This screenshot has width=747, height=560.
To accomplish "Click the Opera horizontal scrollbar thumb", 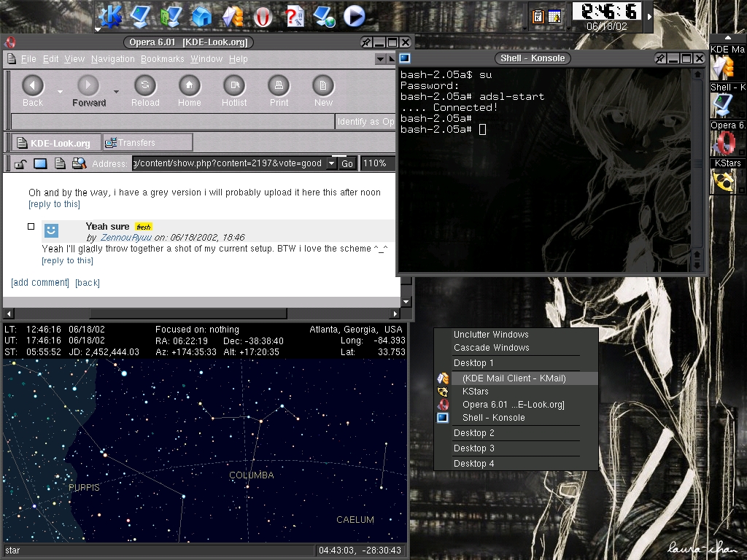I will 188,314.
